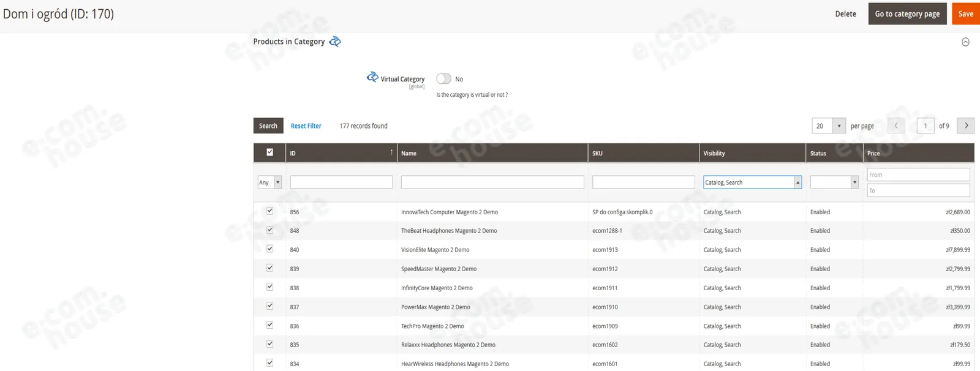Open the per page count dropdown
This screenshot has height=371, width=980.
[829, 126]
